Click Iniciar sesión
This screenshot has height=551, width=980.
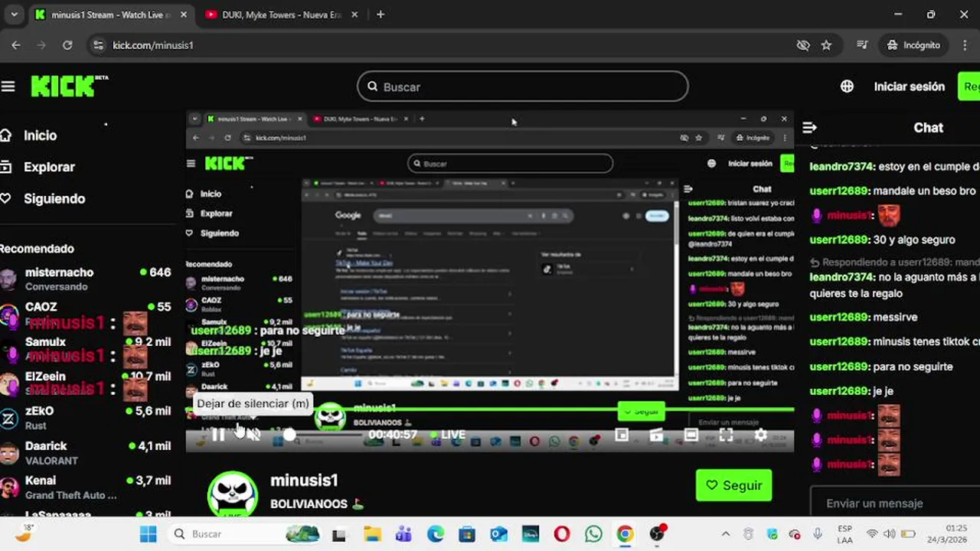910,86
